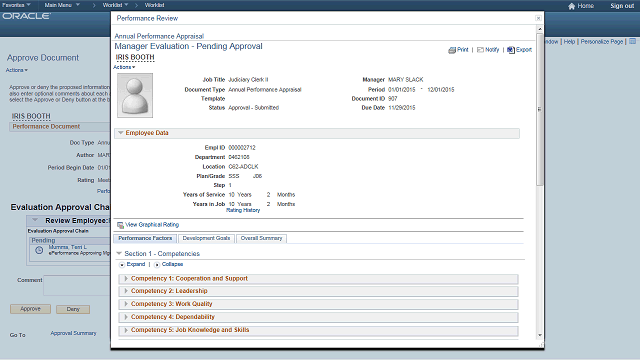The height and width of the screenshot is (360, 640).
Task: Open the first Worklist breadcrumb menu
Action: click(116, 5)
